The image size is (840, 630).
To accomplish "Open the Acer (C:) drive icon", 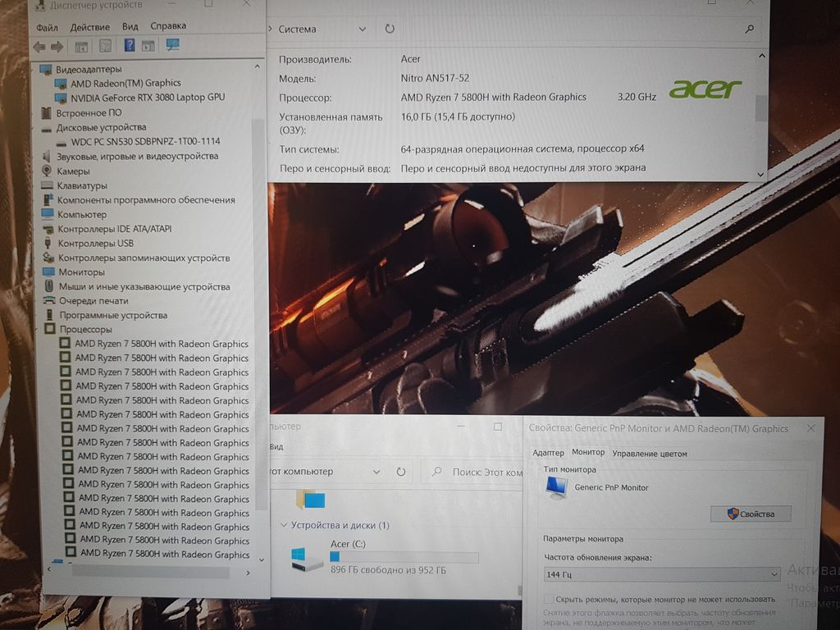I will tap(308, 559).
